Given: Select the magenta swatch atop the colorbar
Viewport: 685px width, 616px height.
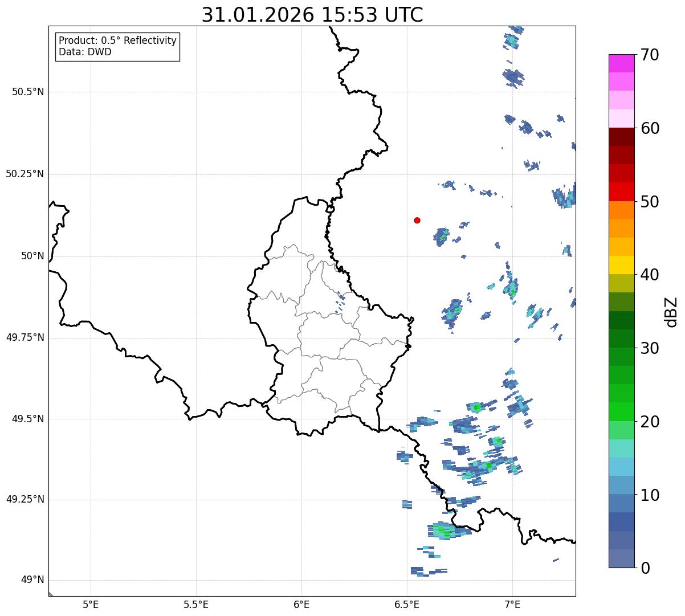Looking at the screenshot, I should (621, 63).
